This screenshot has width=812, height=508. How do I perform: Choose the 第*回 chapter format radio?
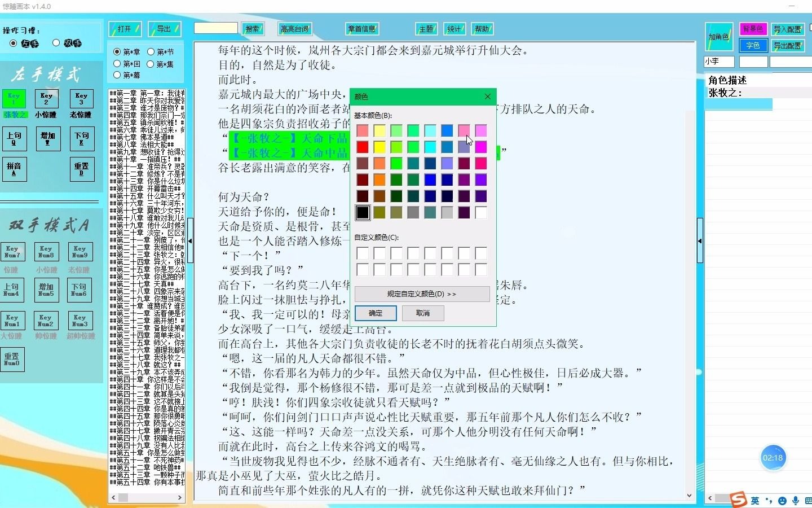tap(117, 64)
